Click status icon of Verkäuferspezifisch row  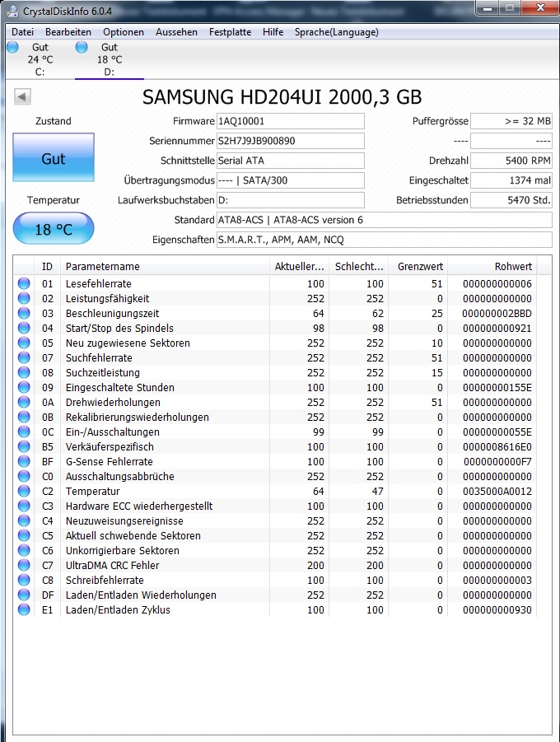click(24, 446)
